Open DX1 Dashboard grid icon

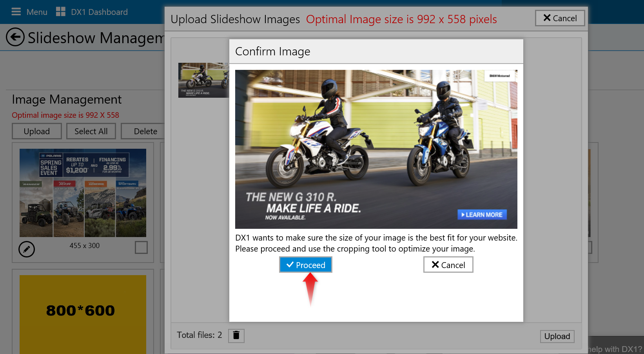click(61, 12)
